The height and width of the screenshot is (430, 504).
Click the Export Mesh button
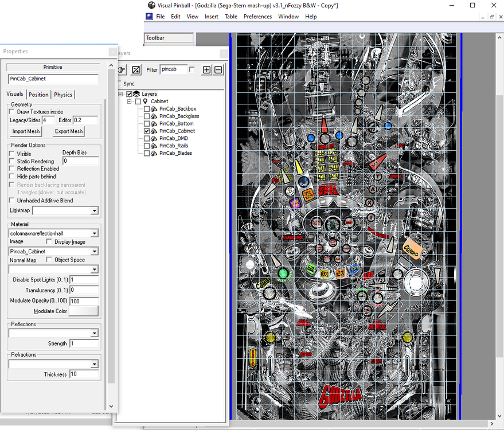click(x=69, y=131)
